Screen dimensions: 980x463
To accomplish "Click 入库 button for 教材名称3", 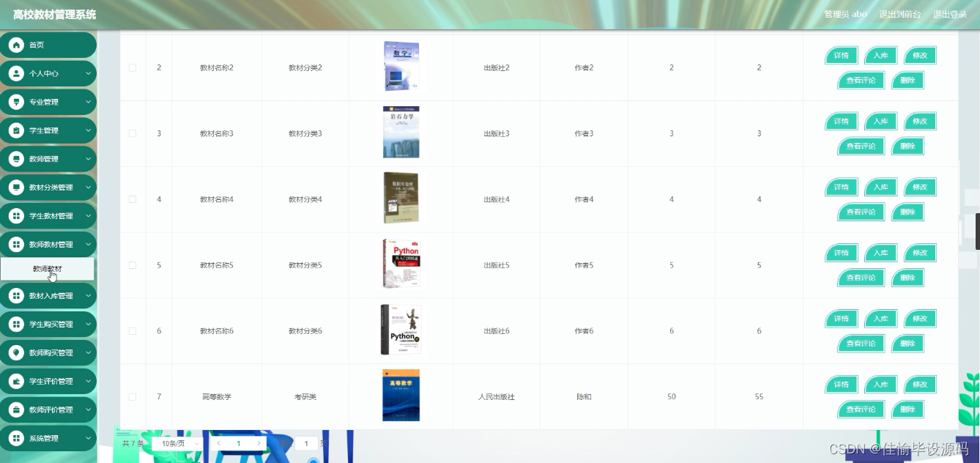I will click(x=880, y=122).
